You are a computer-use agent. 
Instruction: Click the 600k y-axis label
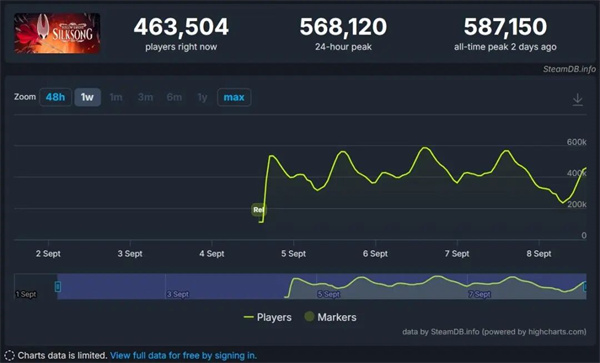576,142
